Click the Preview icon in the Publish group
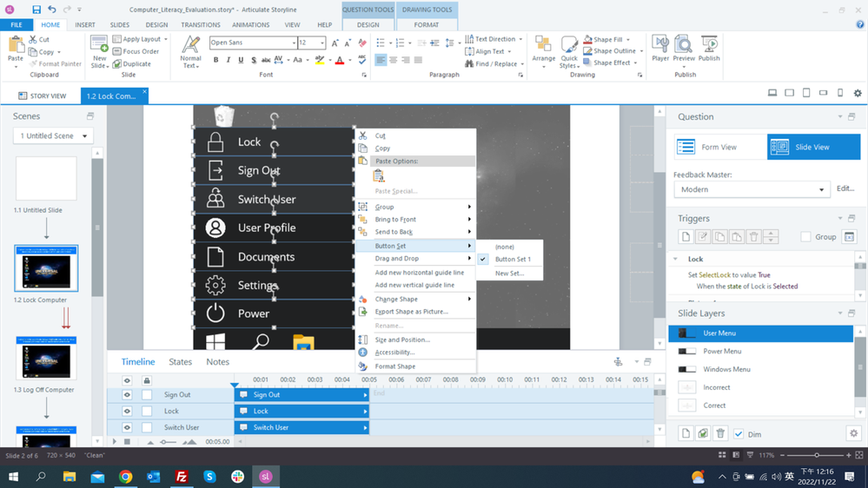Image resolution: width=868 pixels, height=488 pixels. click(x=684, y=49)
